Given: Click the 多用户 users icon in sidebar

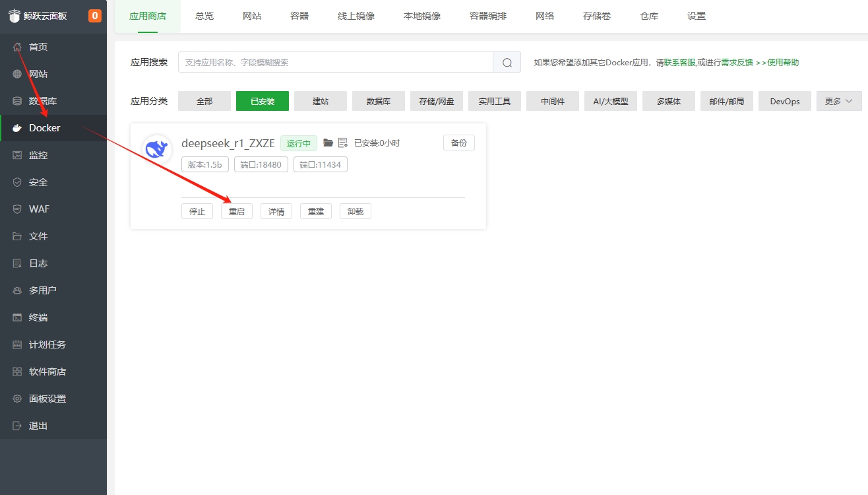Looking at the screenshot, I should pos(17,290).
